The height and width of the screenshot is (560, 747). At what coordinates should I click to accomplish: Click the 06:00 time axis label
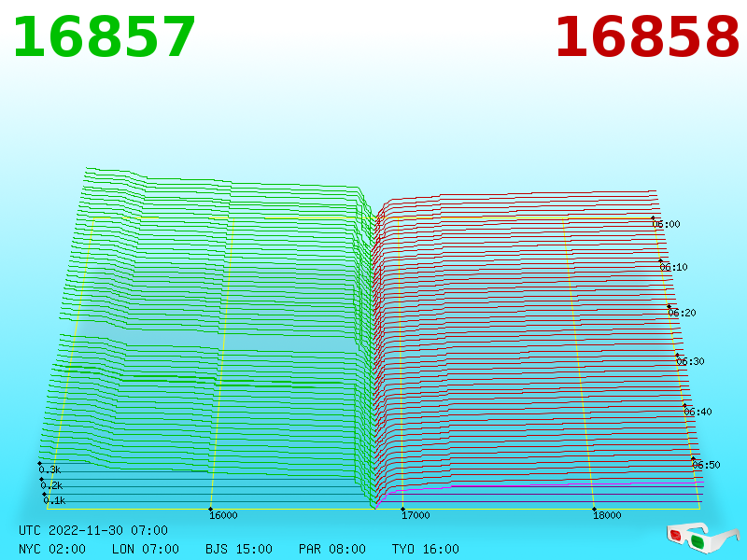666,224
